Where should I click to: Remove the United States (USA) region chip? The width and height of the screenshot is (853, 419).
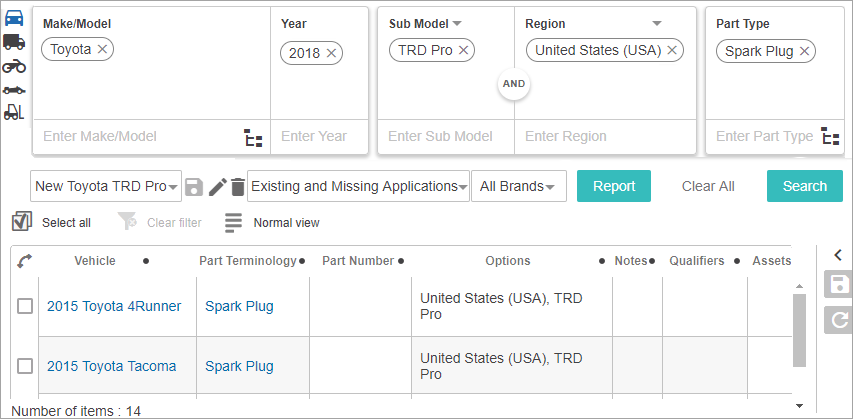(x=672, y=50)
